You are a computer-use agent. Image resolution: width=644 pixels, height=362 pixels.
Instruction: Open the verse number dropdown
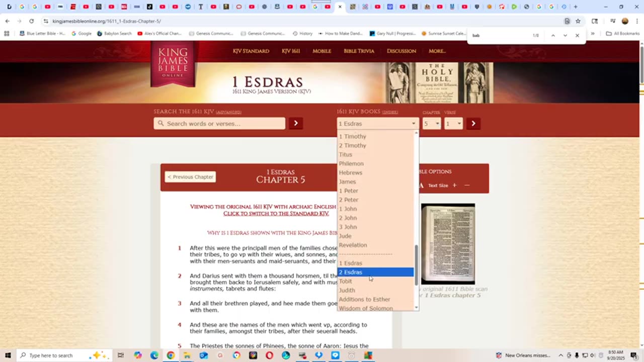click(x=453, y=123)
